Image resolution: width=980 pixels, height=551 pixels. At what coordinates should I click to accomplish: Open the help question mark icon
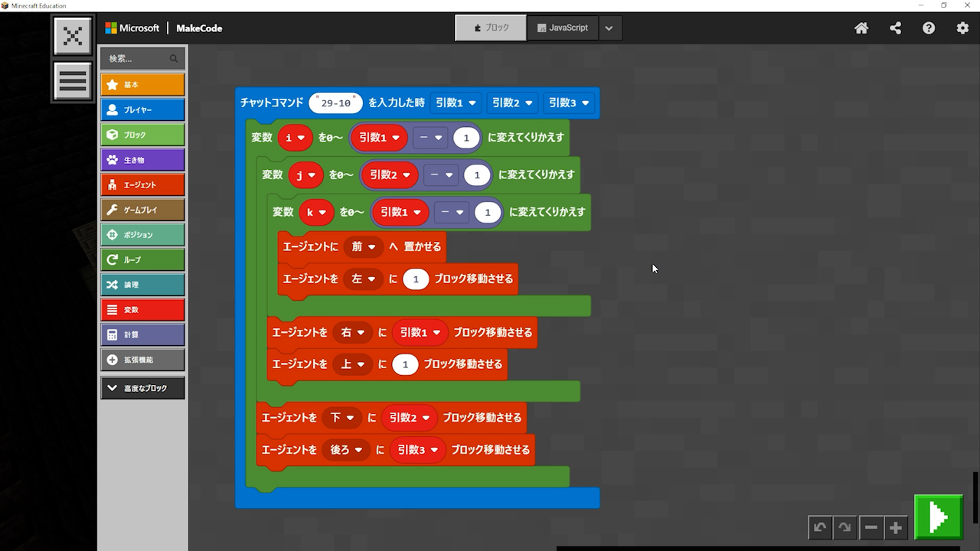click(x=929, y=28)
